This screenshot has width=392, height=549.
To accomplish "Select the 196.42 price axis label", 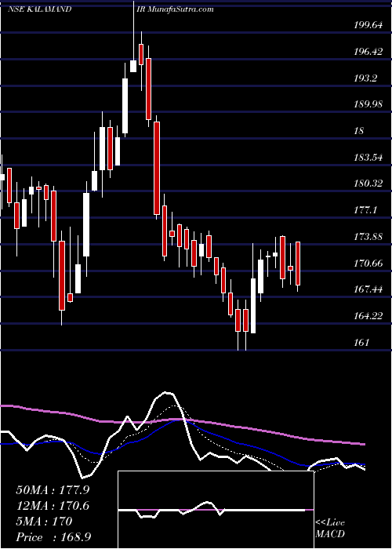I will click(x=368, y=52).
